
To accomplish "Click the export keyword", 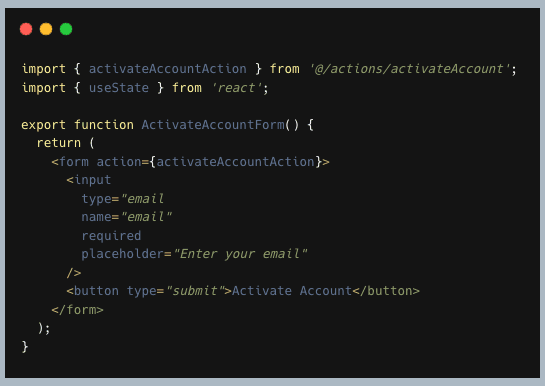I will click(x=43, y=125).
